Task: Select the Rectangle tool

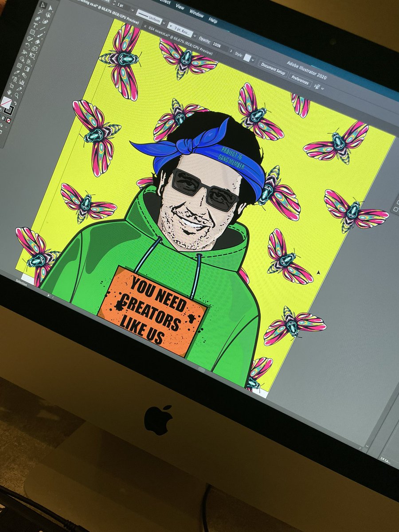Action: point(32,32)
